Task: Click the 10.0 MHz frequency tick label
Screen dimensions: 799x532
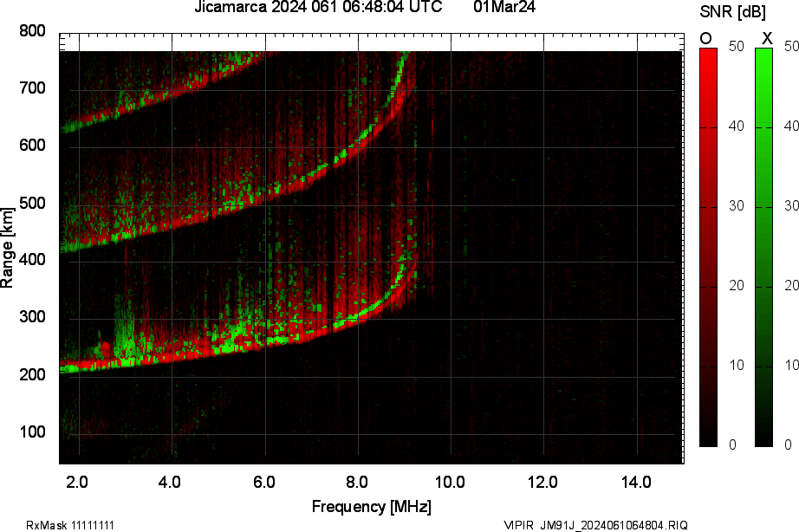Action: (450, 482)
